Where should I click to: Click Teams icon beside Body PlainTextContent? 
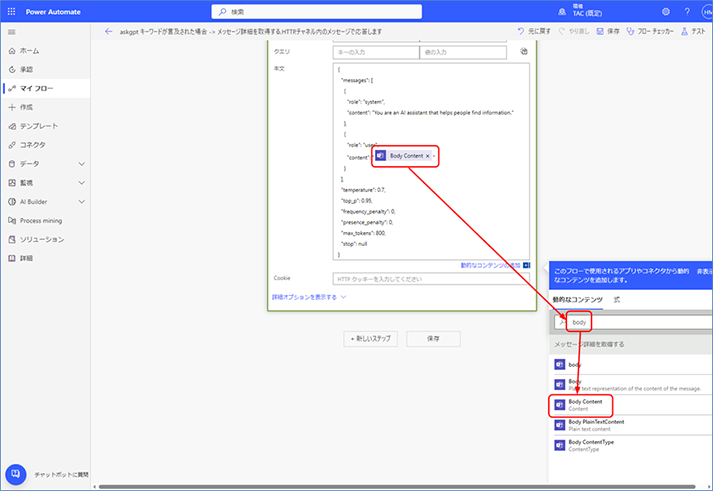pyautogui.click(x=560, y=425)
